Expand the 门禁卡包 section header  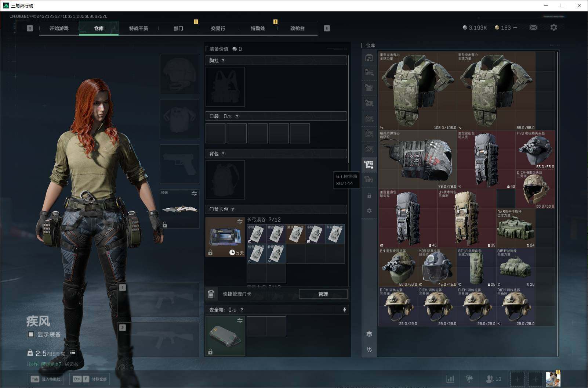point(276,209)
